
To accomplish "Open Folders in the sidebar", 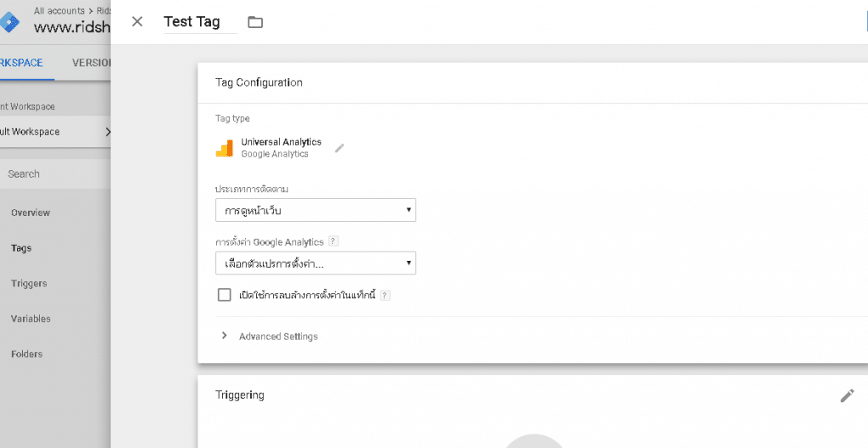I will [x=26, y=354].
